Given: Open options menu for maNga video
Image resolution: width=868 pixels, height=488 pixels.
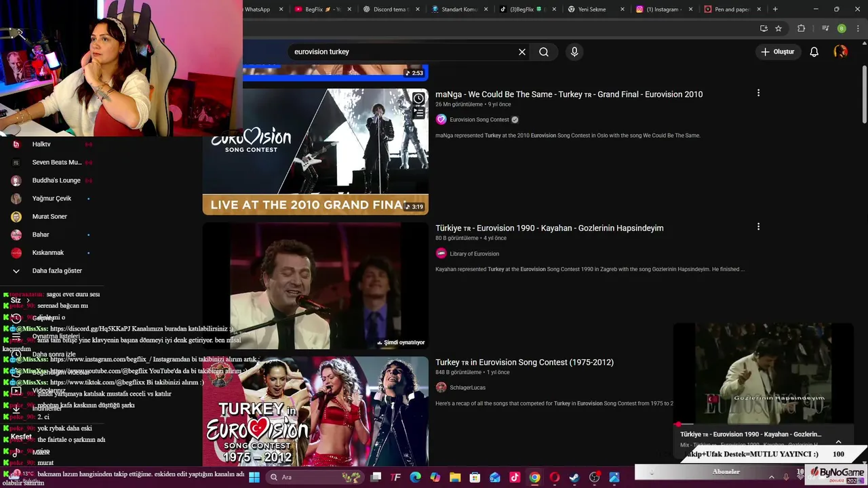Looking at the screenshot, I should pyautogui.click(x=758, y=93).
